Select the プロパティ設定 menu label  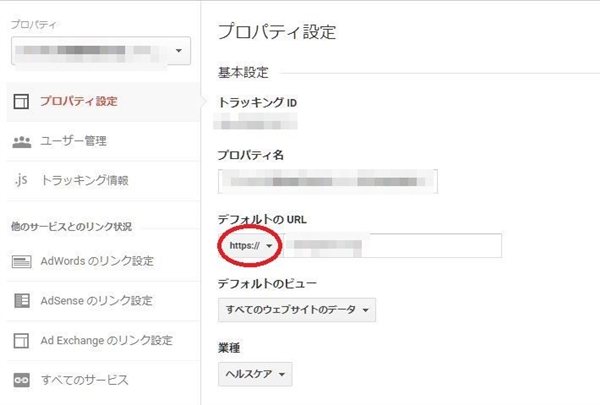pos(78,101)
